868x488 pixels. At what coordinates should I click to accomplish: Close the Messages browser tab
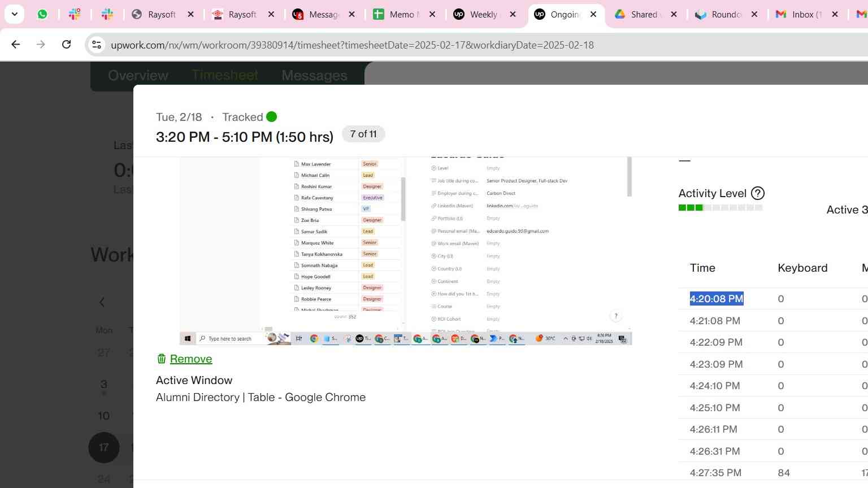click(x=352, y=14)
